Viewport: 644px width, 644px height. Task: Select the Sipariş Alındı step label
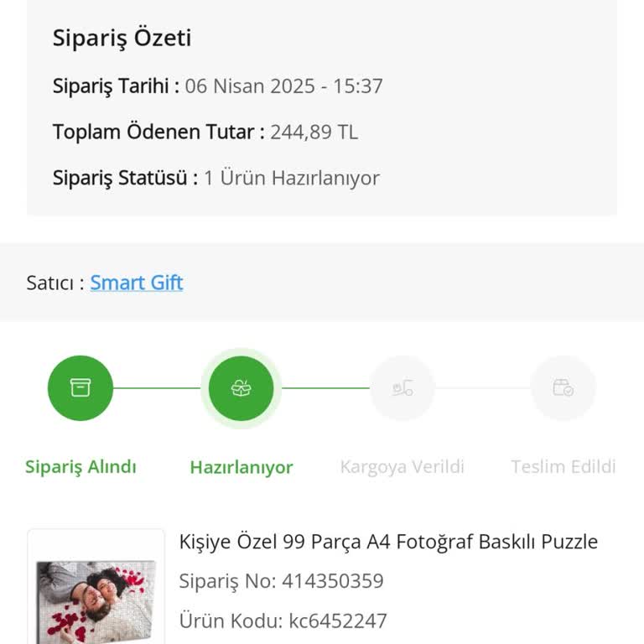click(x=80, y=467)
